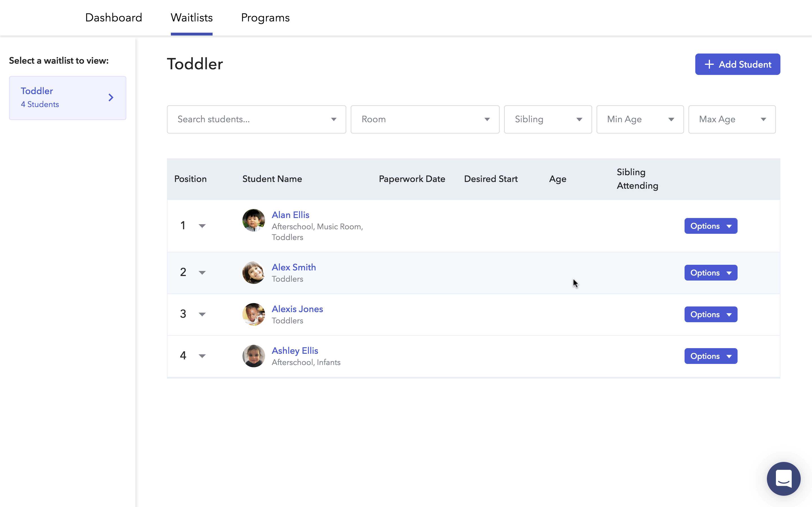Click Alan Ellis's profile photo

(x=253, y=220)
